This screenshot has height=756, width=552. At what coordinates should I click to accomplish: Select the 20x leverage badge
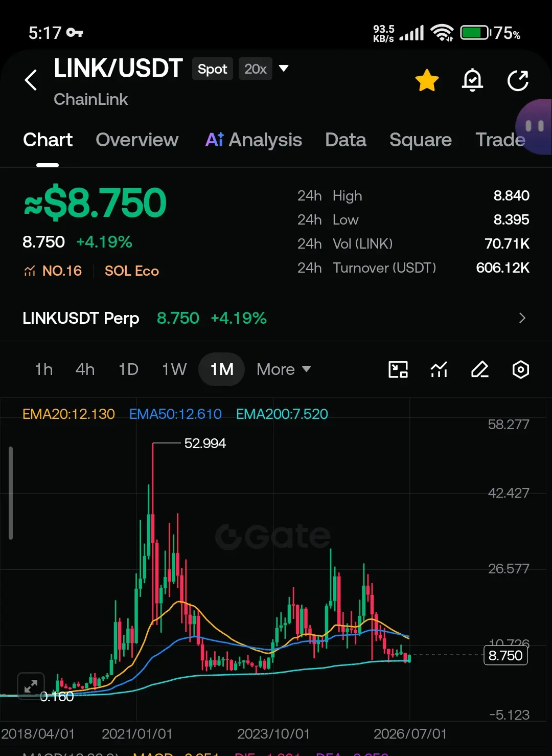click(255, 69)
